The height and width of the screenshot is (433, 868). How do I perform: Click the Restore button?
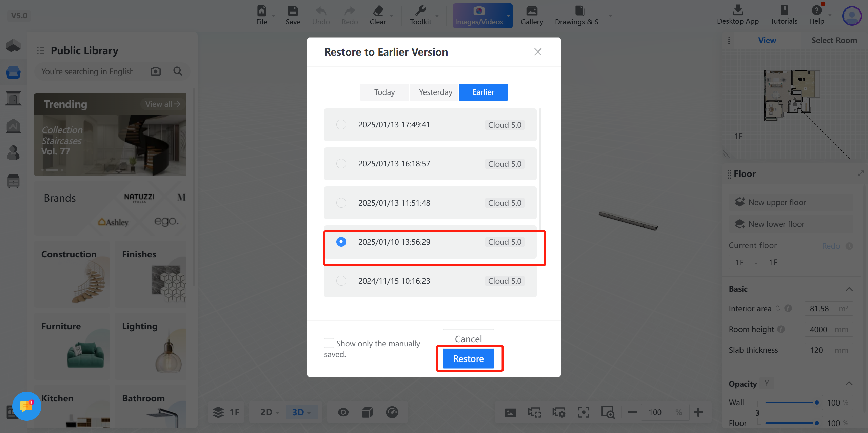(x=468, y=358)
